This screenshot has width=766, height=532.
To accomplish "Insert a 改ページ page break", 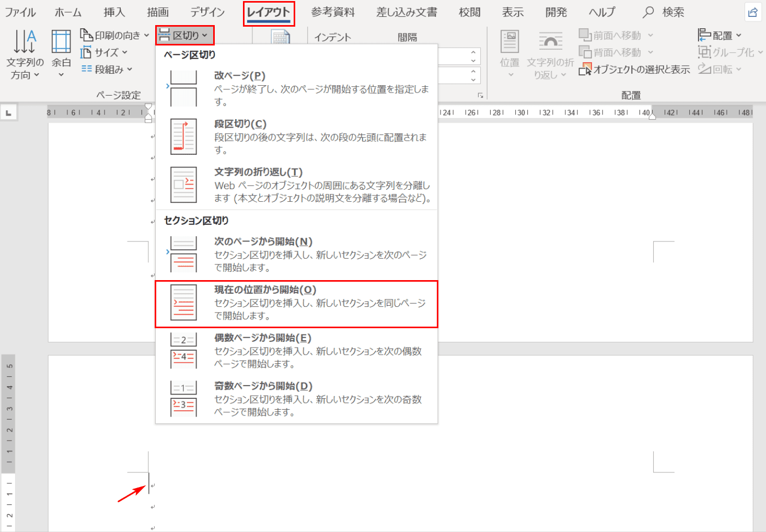I will coord(297,88).
